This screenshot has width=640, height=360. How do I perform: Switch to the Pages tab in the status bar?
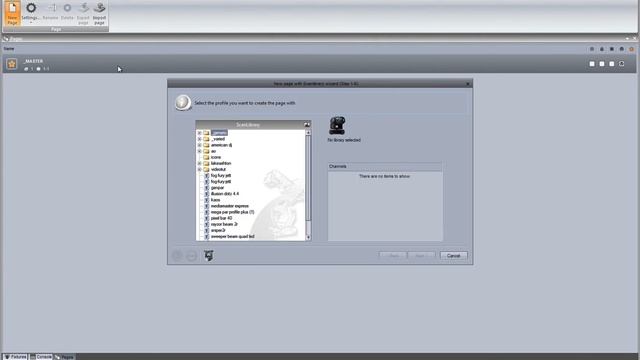pos(64,357)
